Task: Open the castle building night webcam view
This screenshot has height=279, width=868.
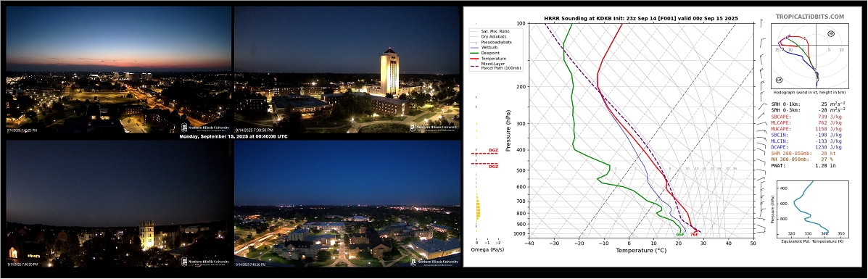Action: pos(118,204)
